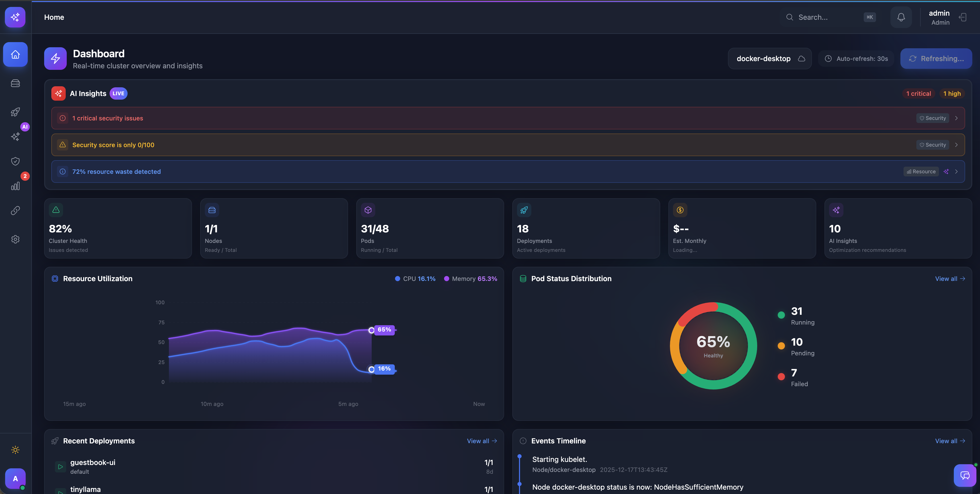
Task: Toggle light mode with the sun icon
Action: coord(15,450)
